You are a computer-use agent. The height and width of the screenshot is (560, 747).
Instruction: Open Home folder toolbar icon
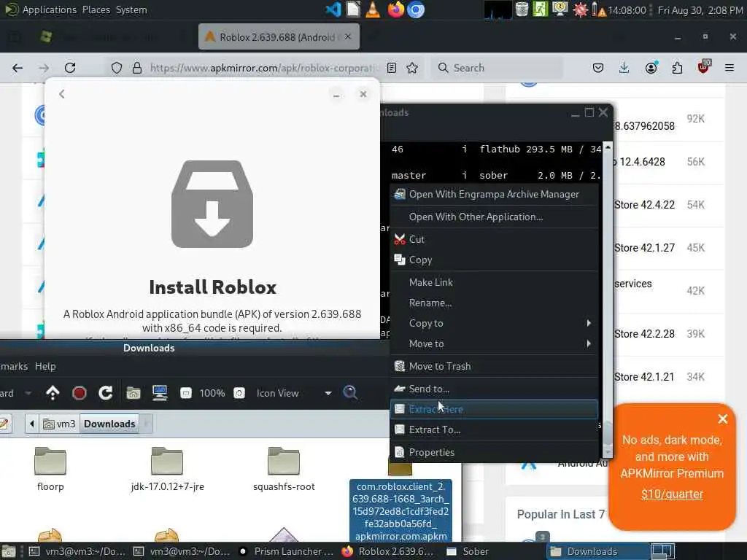[133, 393]
